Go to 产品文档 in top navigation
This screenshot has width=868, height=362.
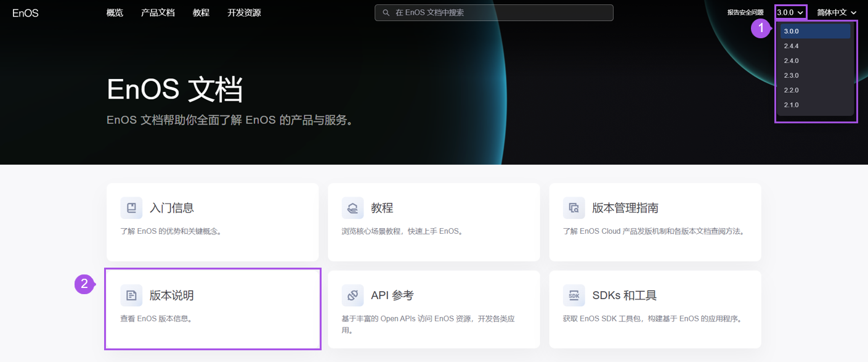tap(158, 13)
